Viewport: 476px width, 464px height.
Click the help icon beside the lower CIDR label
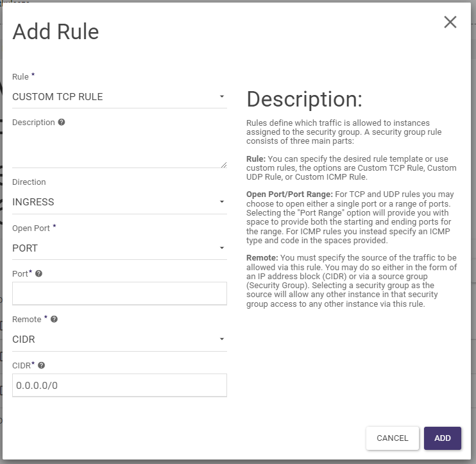coord(42,365)
